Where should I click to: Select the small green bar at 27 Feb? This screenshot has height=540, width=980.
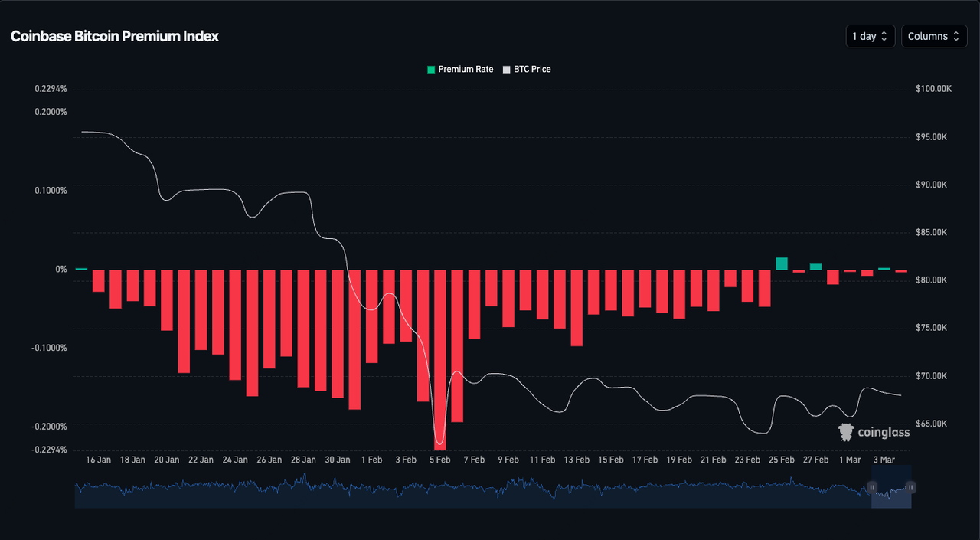click(816, 267)
